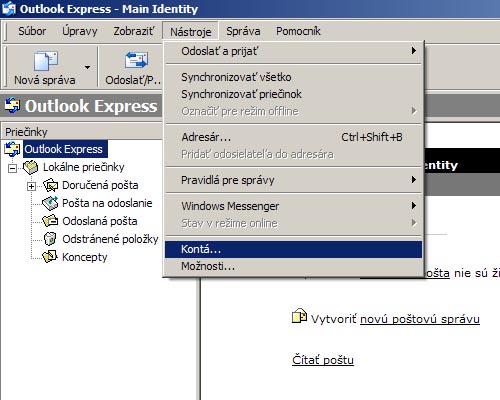Image resolution: width=500 pixels, height=400 pixels.
Task: Open the Súbor menu
Action: click(x=32, y=31)
